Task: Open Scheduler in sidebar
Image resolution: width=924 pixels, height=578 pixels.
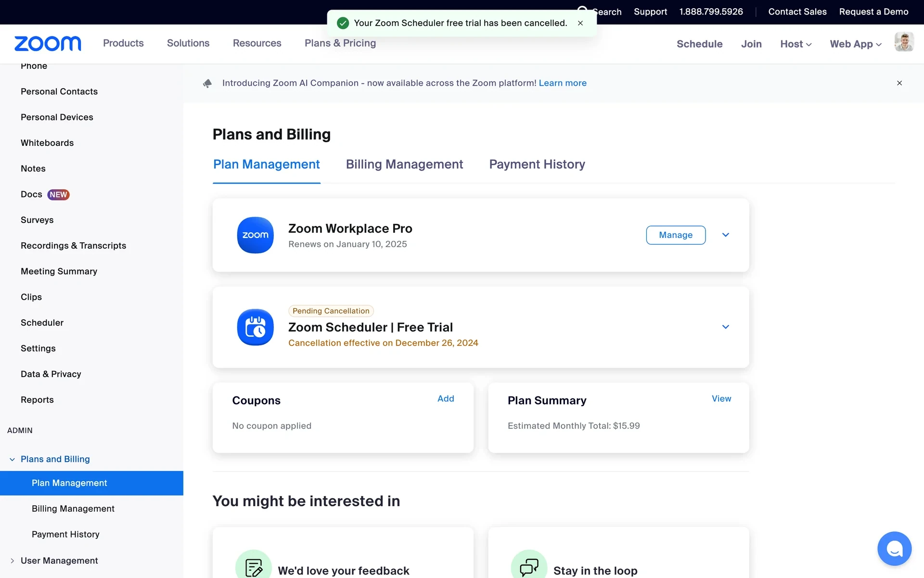Action: tap(42, 323)
